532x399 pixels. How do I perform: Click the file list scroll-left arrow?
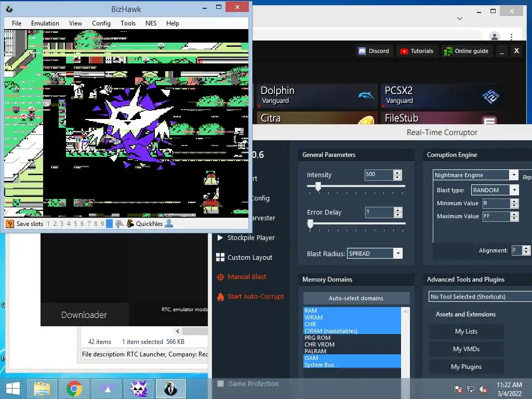[178, 331]
